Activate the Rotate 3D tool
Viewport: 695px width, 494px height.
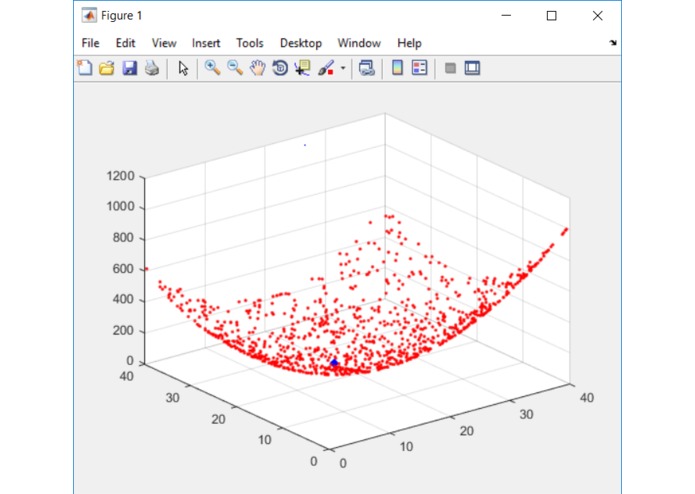[280, 68]
